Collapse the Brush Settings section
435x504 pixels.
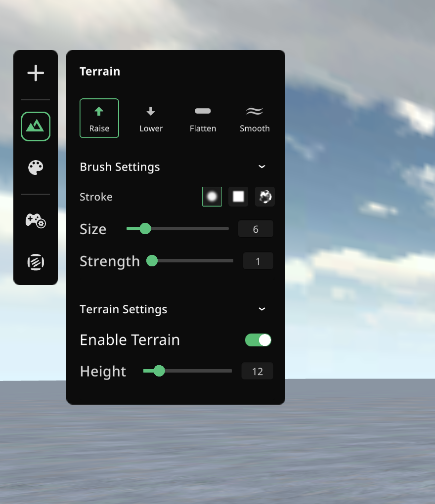pos(262,167)
